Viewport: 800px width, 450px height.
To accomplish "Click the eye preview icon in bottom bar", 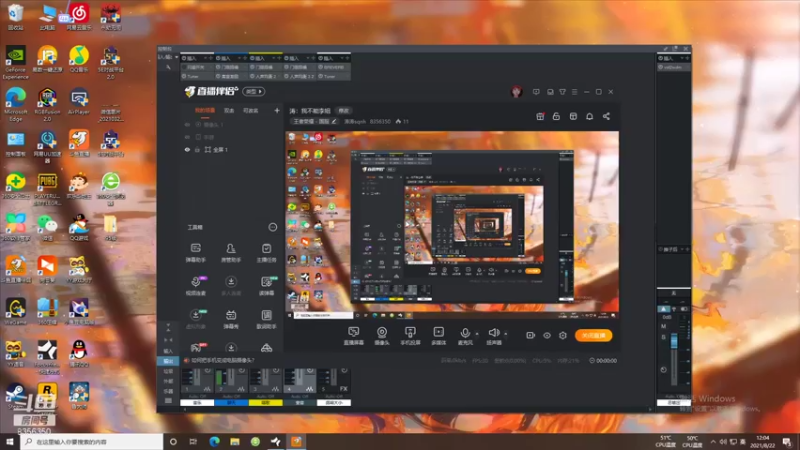I will click(546, 335).
